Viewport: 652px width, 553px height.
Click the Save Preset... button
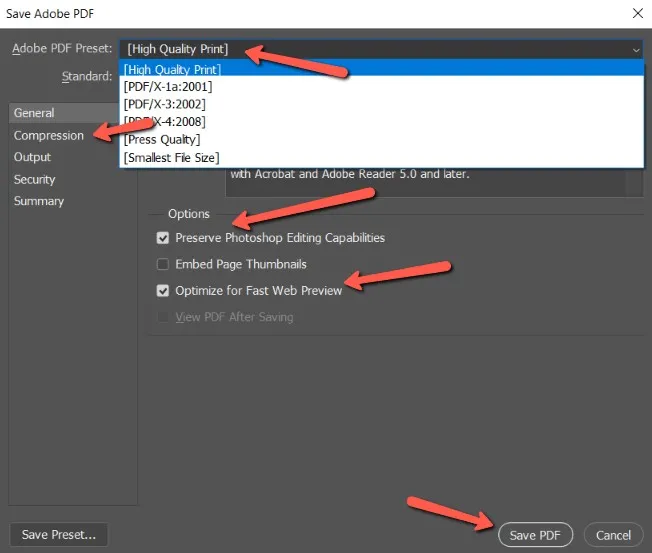59,534
